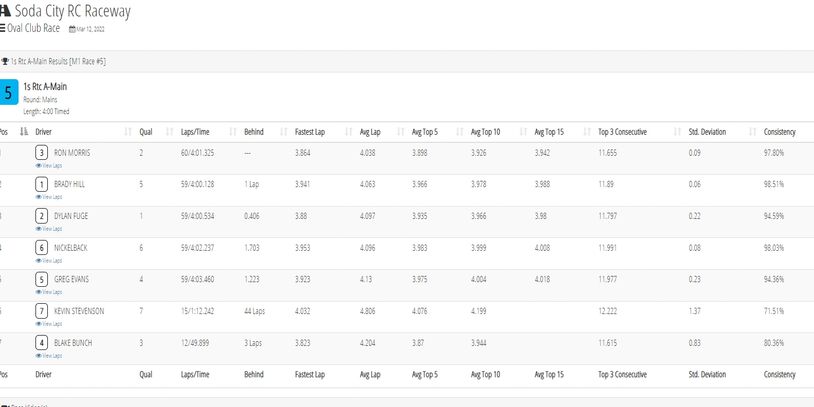Click the track icon before Soda City
The width and height of the screenshot is (814, 407).
pyautogui.click(x=5, y=12)
